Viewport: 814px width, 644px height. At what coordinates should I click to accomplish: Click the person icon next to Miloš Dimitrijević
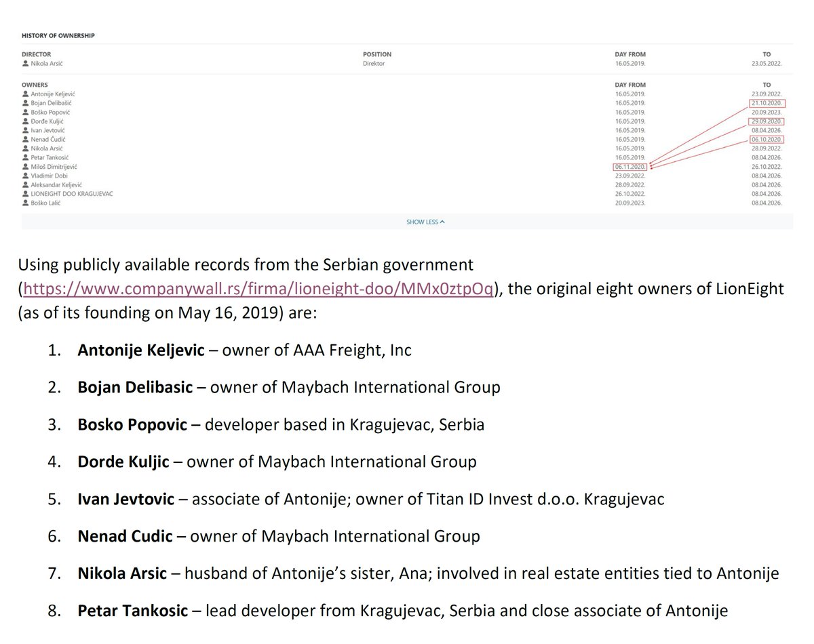[x=26, y=166]
